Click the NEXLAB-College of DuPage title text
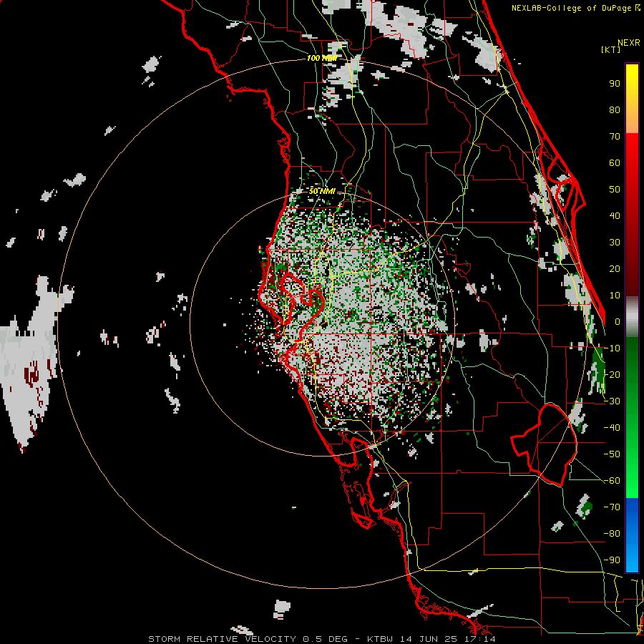Image resolution: width=644 pixels, height=644 pixels. click(x=575, y=8)
